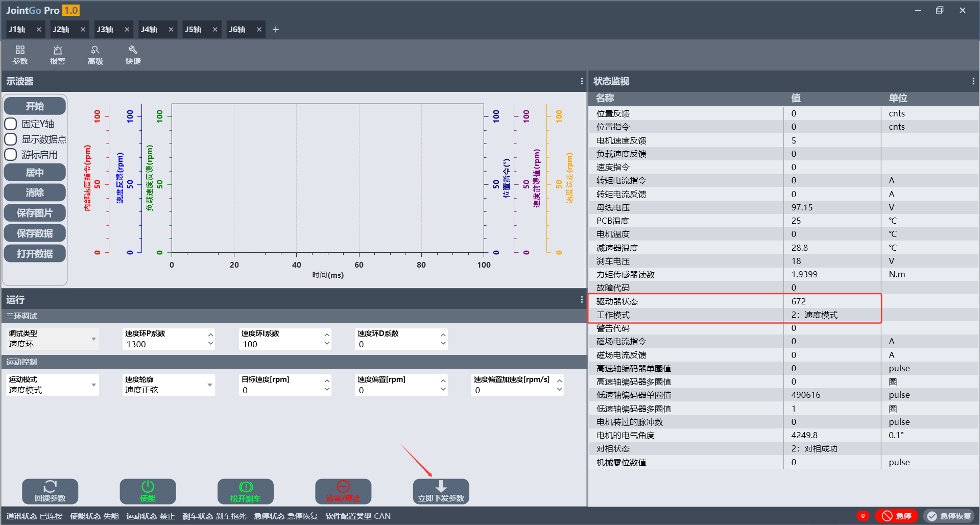Toggle the 游标启用 checkbox

pyautogui.click(x=11, y=155)
